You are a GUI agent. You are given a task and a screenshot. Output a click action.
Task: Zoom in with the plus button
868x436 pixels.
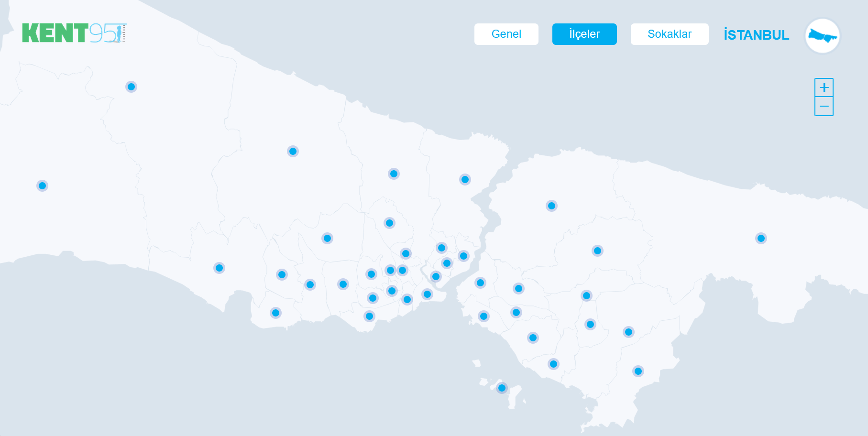(824, 87)
